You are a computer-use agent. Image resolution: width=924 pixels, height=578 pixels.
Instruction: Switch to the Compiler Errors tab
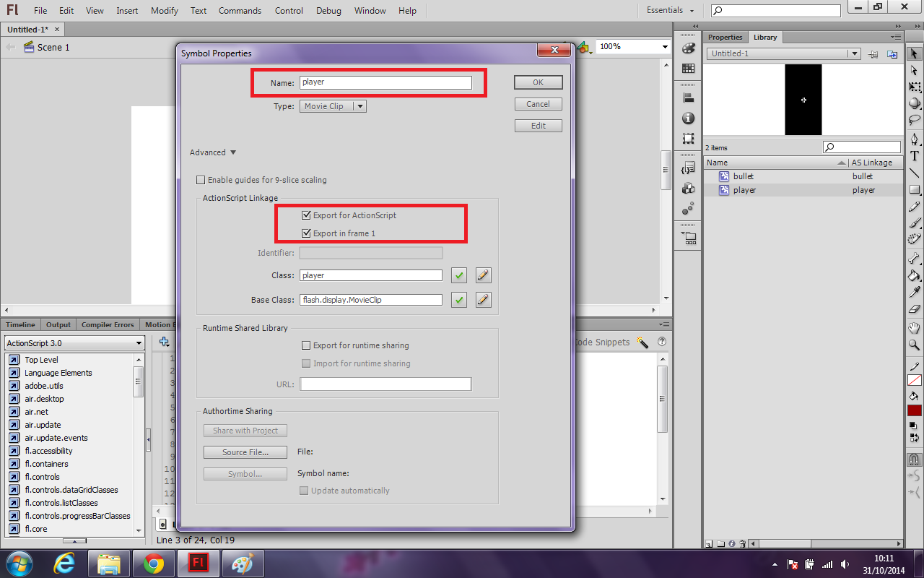click(108, 324)
